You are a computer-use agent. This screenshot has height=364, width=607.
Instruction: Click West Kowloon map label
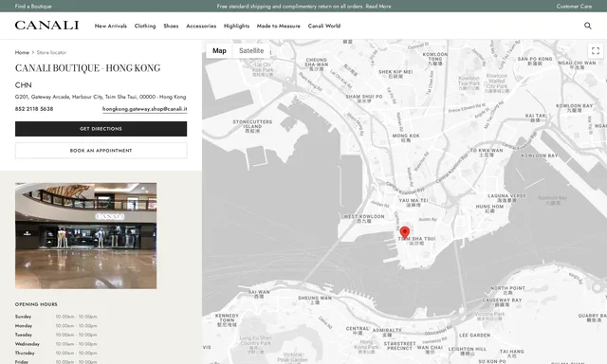[364, 219]
